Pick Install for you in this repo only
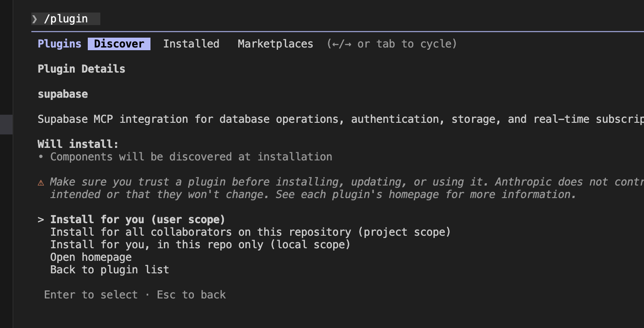Image resolution: width=644 pixels, height=328 pixels. click(200, 245)
